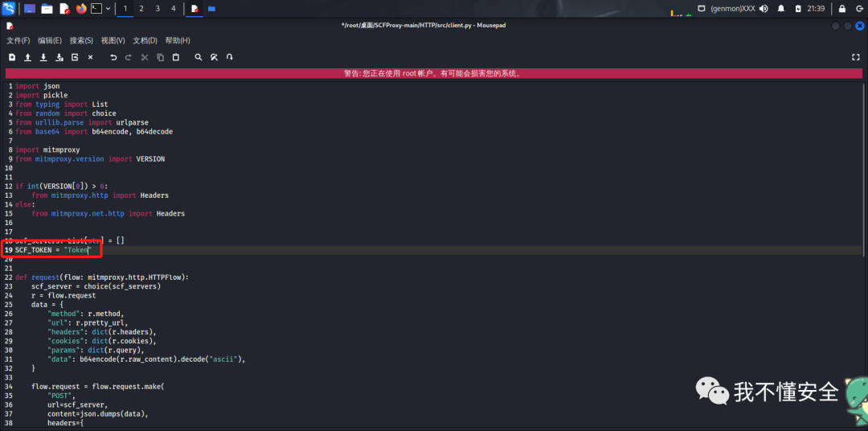Open the 搜索(S) menu

click(81, 40)
